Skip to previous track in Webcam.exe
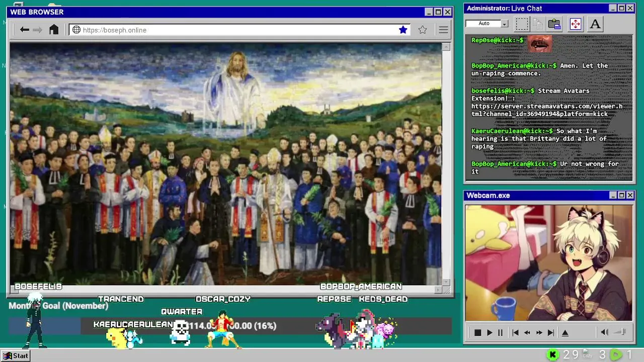The height and width of the screenshot is (362, 644). click(x=515, y=332)
